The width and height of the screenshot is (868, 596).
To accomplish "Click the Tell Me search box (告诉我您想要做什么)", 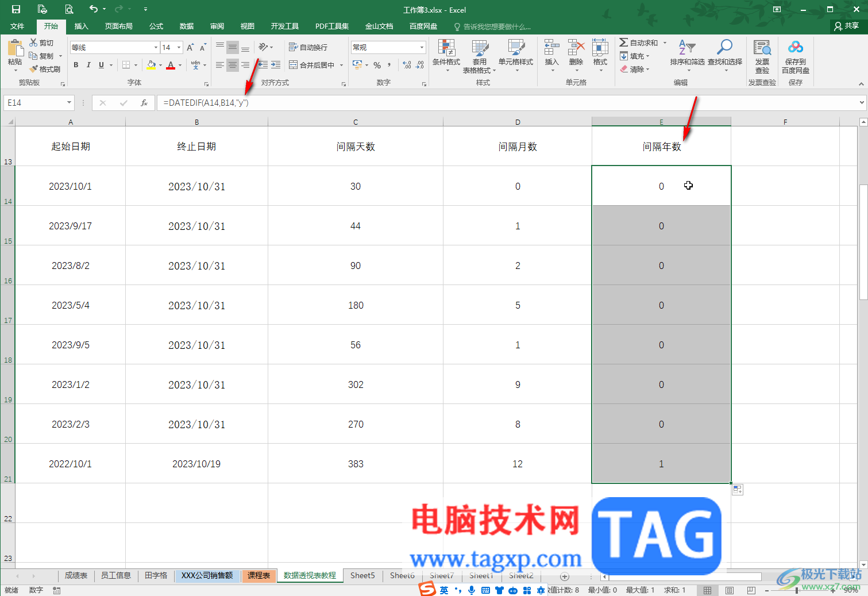I will [492, 26].
